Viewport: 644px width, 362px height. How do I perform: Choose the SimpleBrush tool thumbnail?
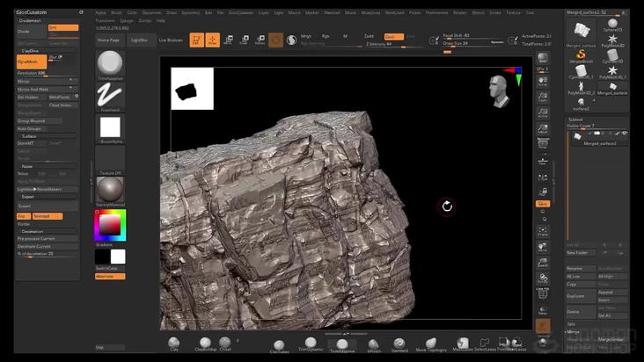581,56
